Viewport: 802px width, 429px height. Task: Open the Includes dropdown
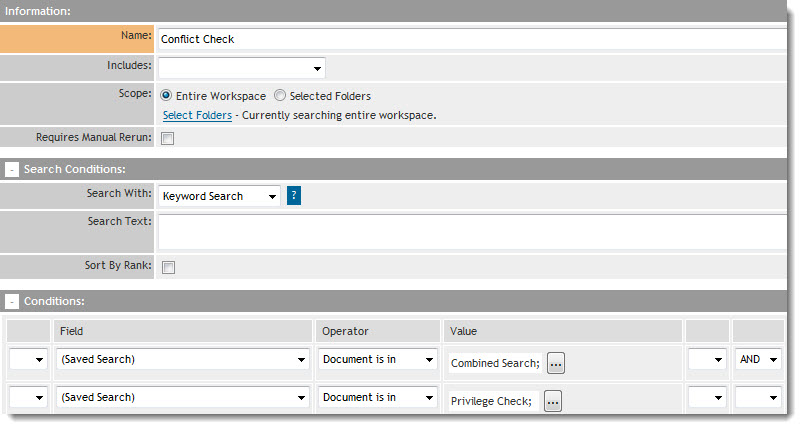tap(241, 68)
